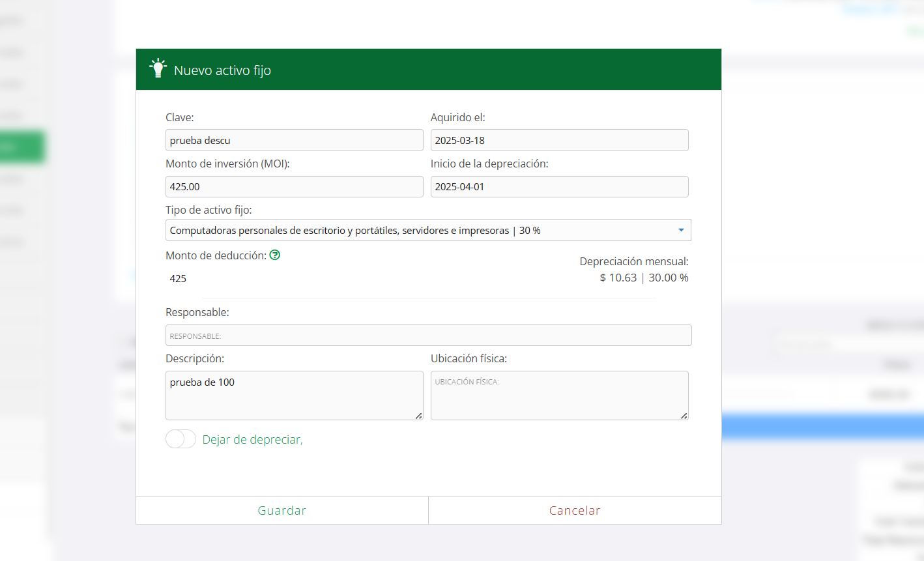Click the 'Dejar de depreciar,' green label
The image size is (924, 561).
[252, 440]
